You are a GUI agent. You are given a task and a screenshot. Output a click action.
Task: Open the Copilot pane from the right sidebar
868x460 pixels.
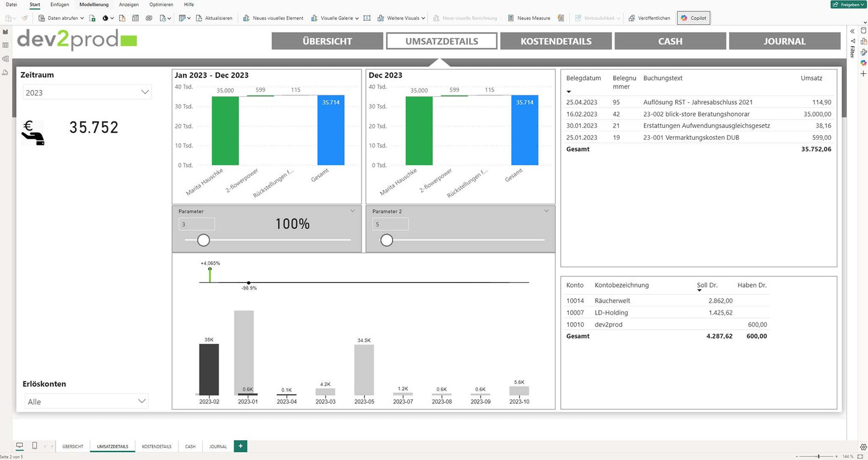(864, 61)
